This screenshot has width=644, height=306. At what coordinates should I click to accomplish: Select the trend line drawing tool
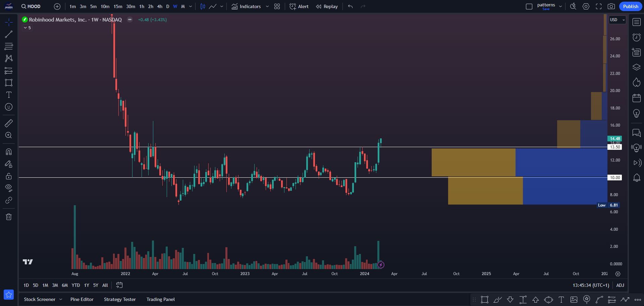[x=9, y=34]
